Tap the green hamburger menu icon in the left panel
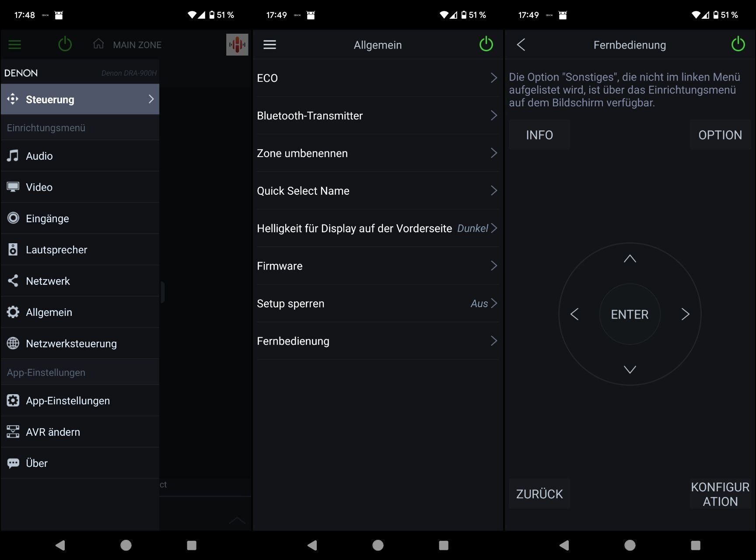 pyautogui.click(x=14, y=45)
